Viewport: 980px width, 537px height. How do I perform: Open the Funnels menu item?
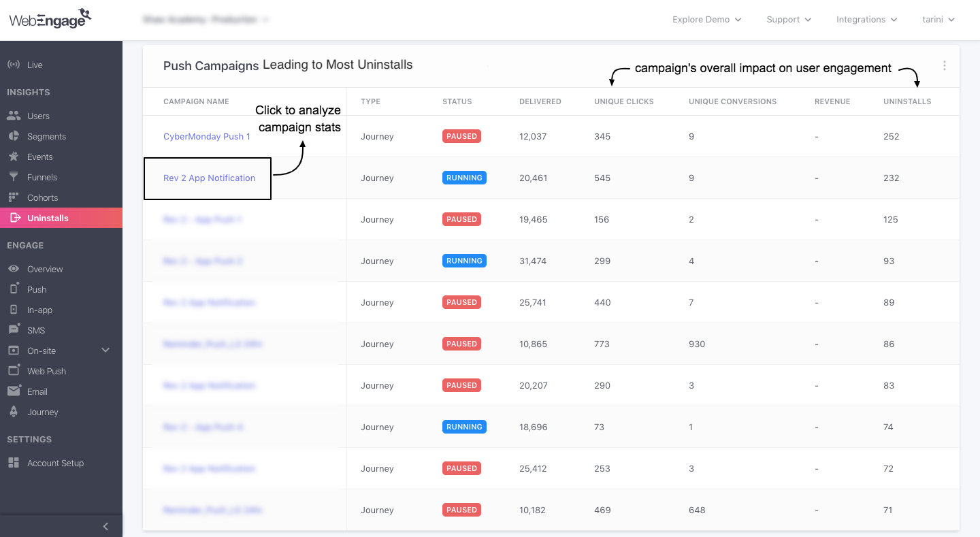42,177
